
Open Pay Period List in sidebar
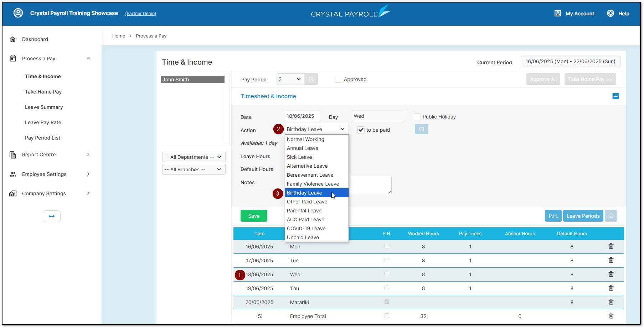click(x=42, y=138)
